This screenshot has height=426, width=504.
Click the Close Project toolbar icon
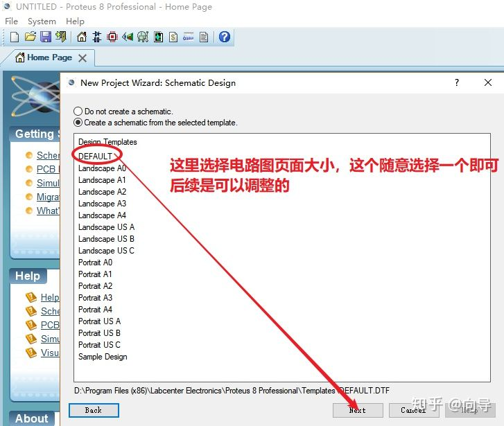61,37
